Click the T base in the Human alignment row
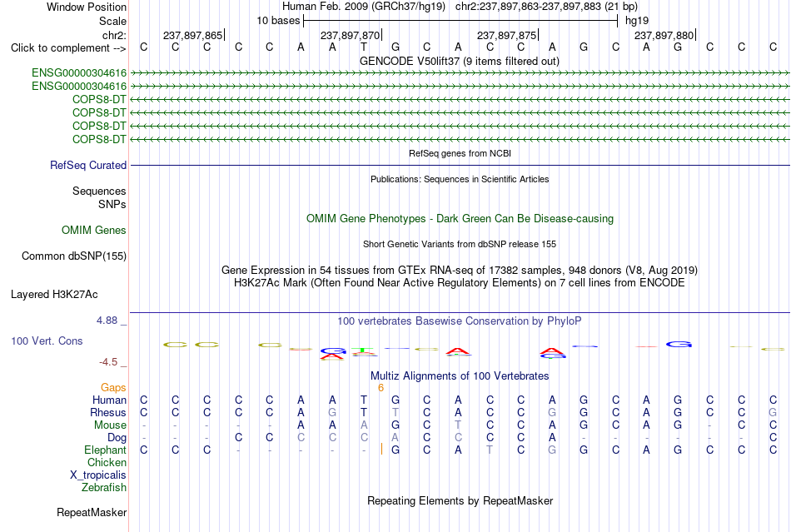791x532 pixels. point(364,400)
